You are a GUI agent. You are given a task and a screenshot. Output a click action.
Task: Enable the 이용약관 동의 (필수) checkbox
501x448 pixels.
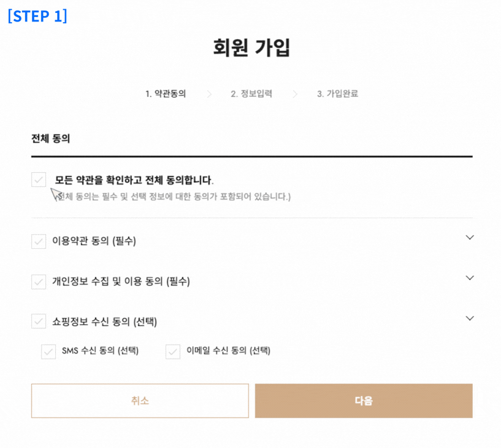pyautogui.click(x=37, y=241)
